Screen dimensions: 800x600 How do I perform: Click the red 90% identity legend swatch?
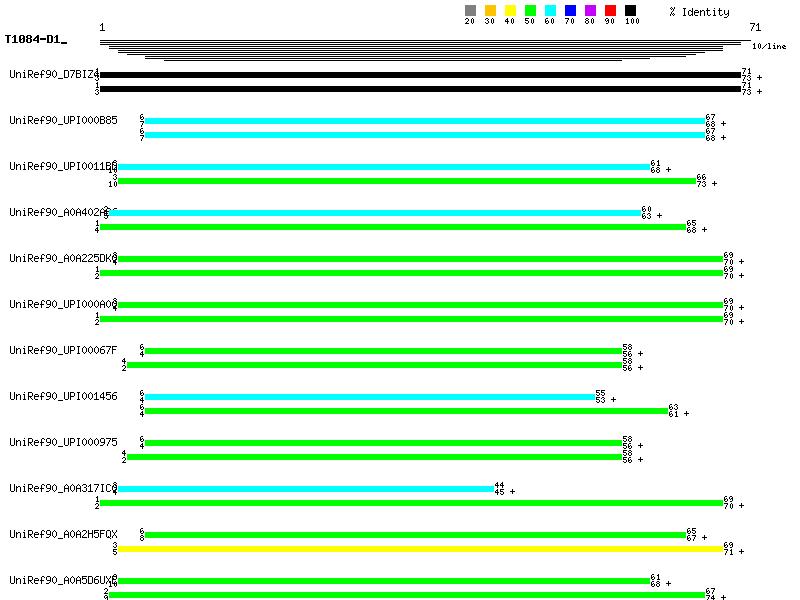(x=610, y=11)
